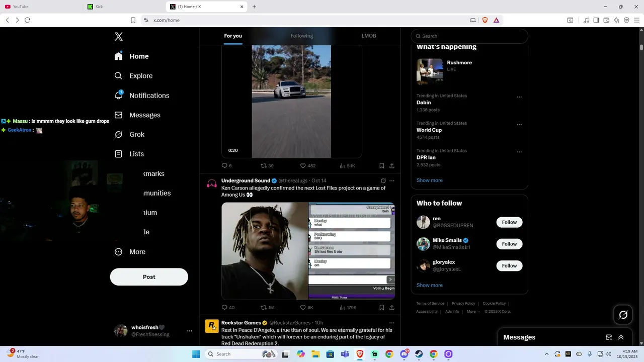Click Show more under Who to follow

click(x=430, y=286)
